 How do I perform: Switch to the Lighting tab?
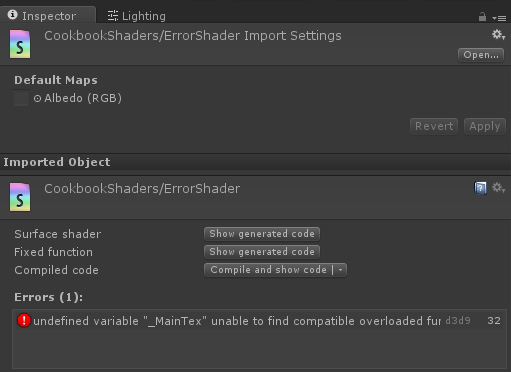137,16
